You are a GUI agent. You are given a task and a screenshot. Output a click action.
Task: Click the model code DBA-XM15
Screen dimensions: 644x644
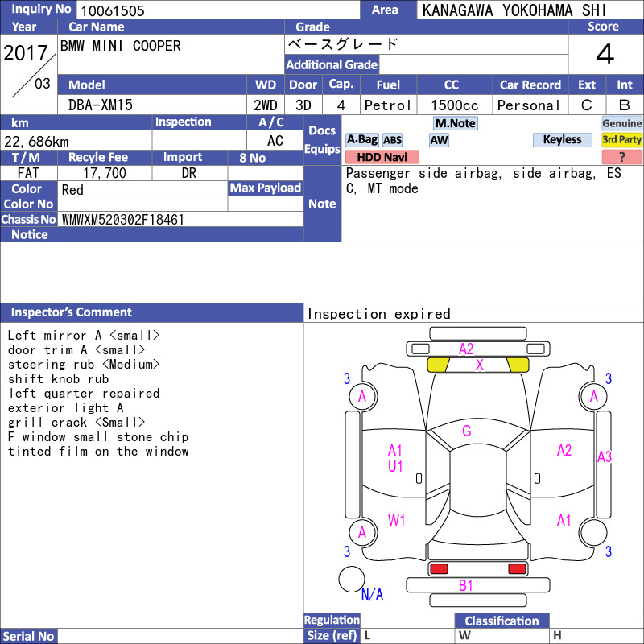[x=100, y=105]
